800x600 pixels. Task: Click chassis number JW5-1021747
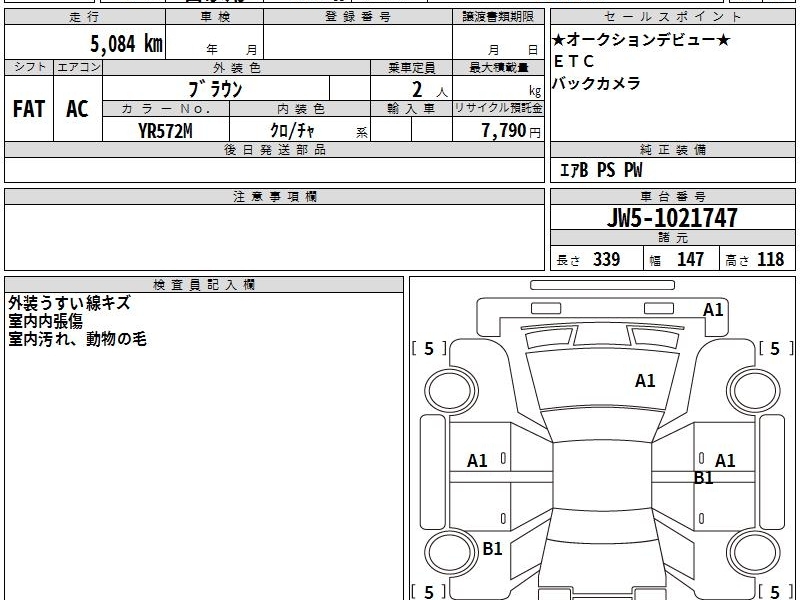coord(672,218)
